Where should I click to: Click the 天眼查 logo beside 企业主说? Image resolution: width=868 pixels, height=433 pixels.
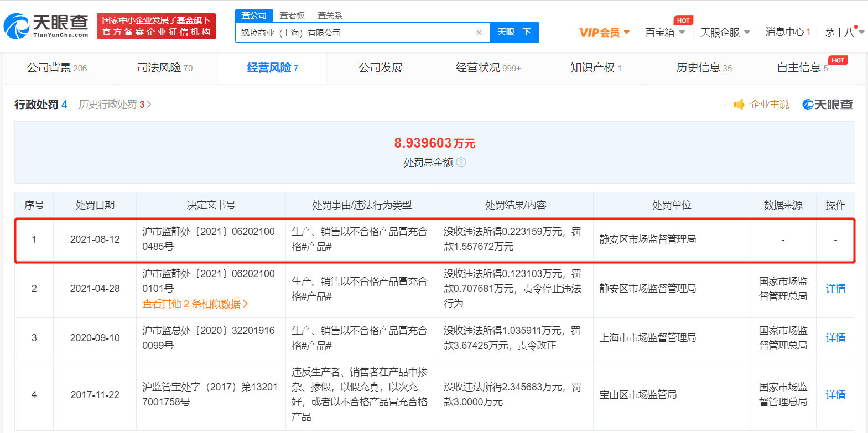point(828,105)
